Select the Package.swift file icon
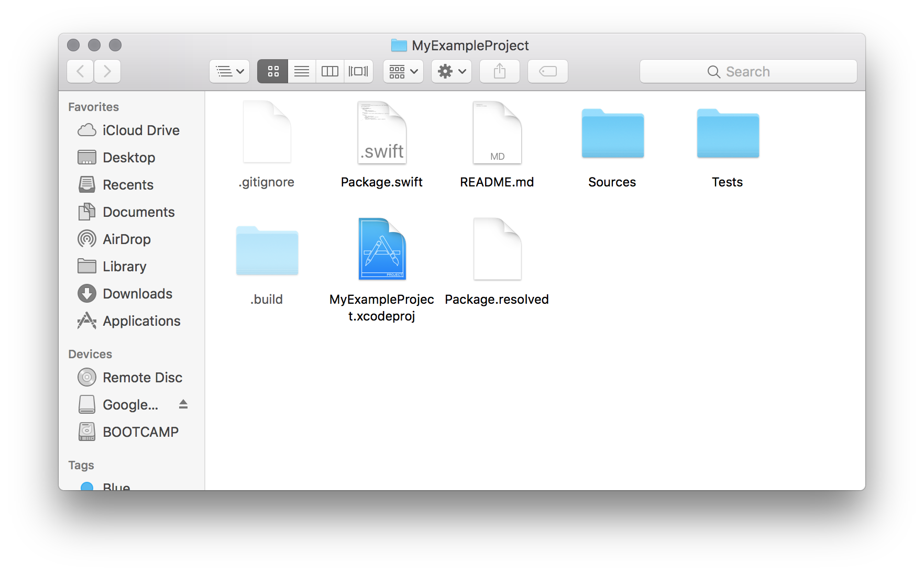 382,132
